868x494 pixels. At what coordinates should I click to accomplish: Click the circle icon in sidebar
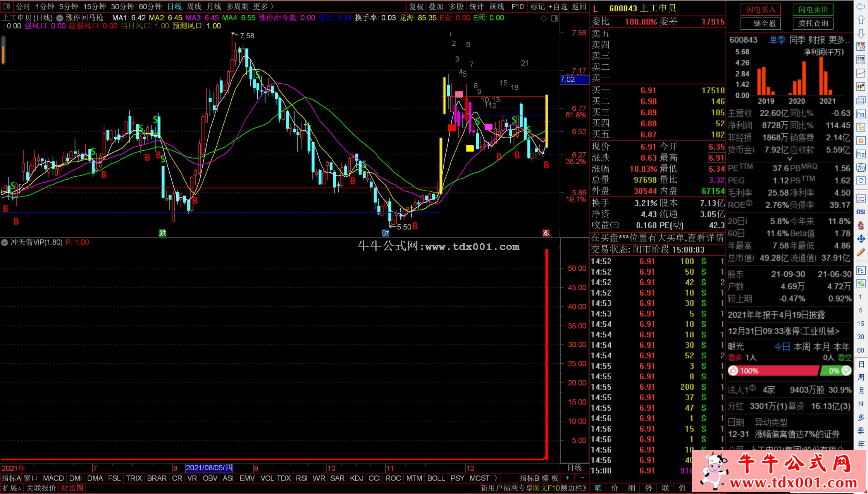coord(861,181)
